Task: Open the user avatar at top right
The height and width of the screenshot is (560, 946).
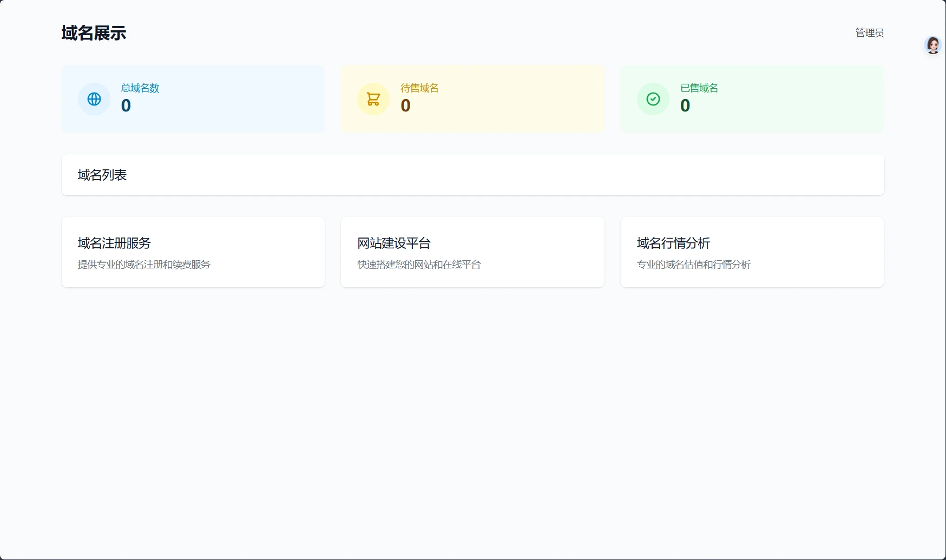Action: (932, 45)
